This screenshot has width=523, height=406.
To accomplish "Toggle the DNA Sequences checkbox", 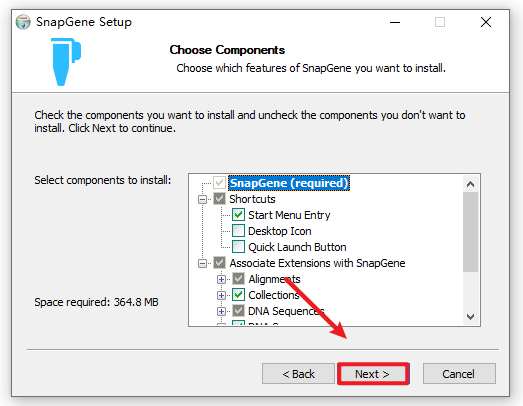I will [238, 311].
